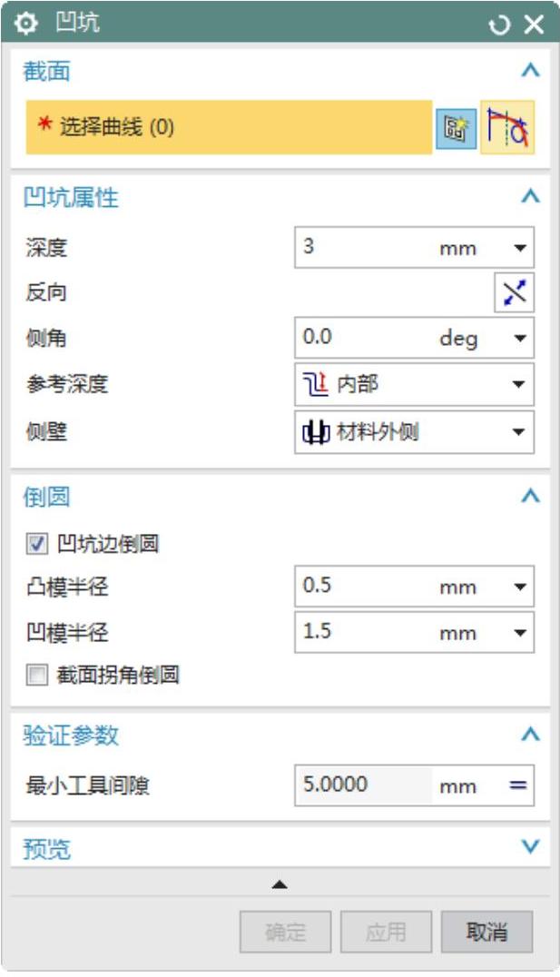560x977 pixels.
Task: Open the 参考深度 dropdown showing 内部
Action: click(x=415, y=385)
